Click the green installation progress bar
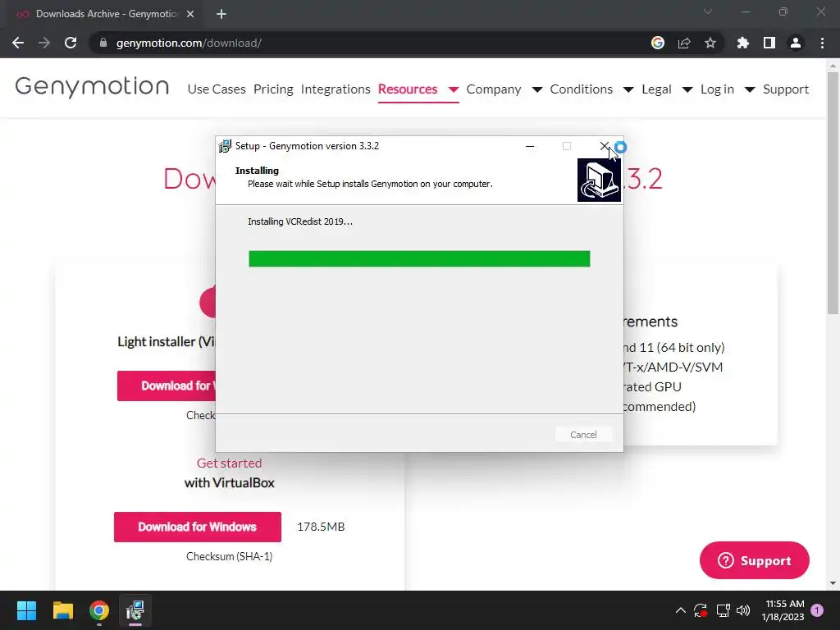Image resolution: width=840 pixels, height=630 pixels. [419, 258]
